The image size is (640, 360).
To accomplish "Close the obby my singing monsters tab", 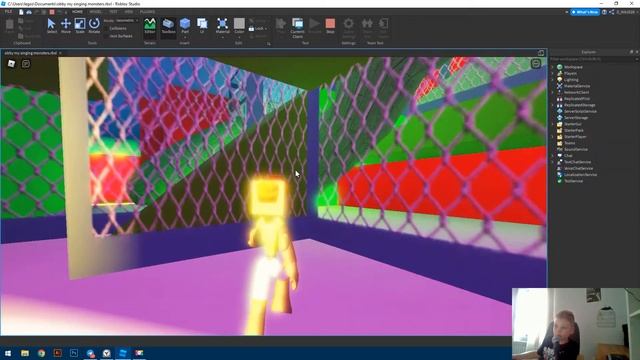I will [60, 53].
